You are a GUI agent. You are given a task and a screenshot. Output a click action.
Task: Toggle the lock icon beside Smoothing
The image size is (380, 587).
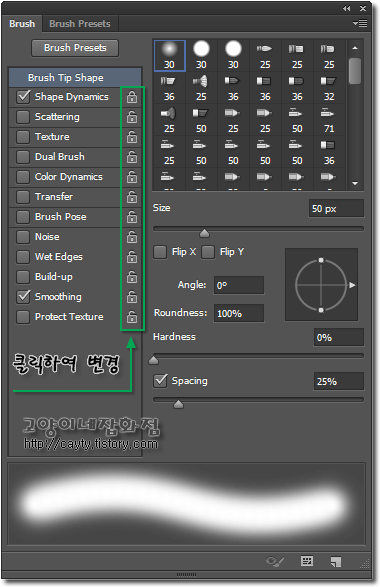pyautogui.click(x=132, y=297)
